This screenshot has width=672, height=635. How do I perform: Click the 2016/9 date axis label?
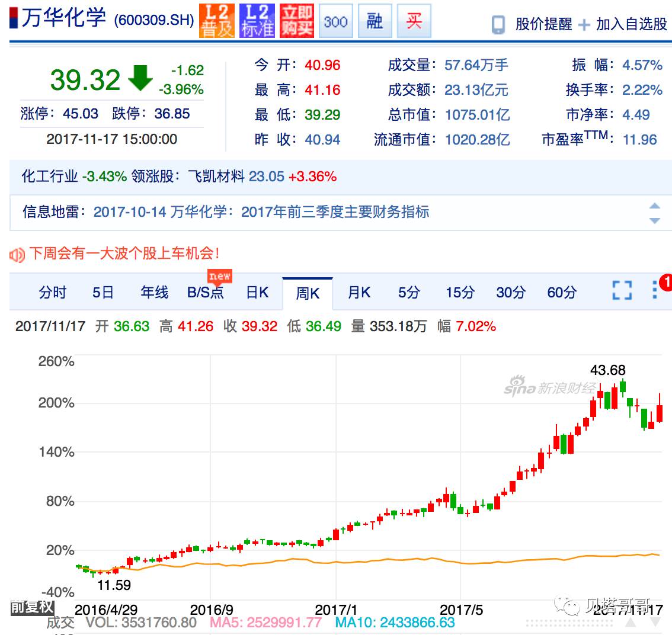point(212,610)
